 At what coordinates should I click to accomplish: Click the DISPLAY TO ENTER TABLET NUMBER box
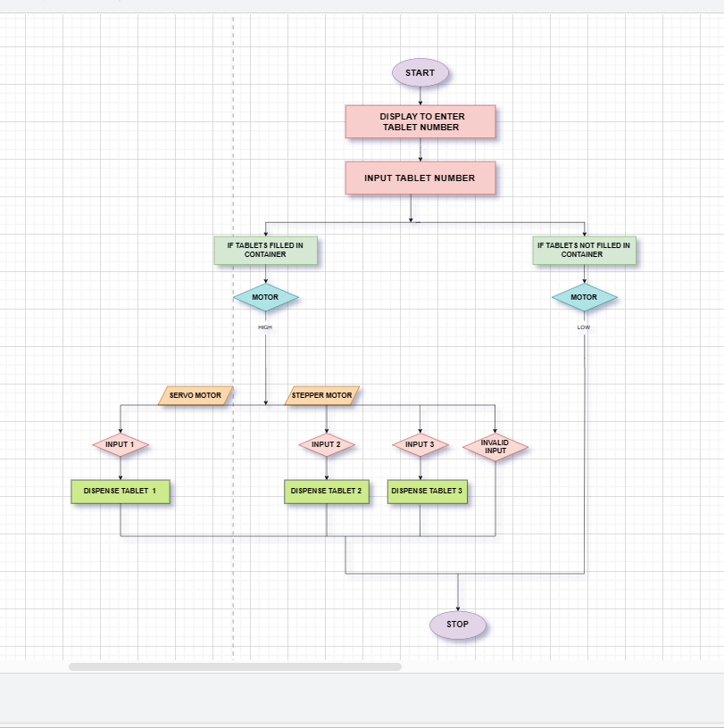(420, 121)
